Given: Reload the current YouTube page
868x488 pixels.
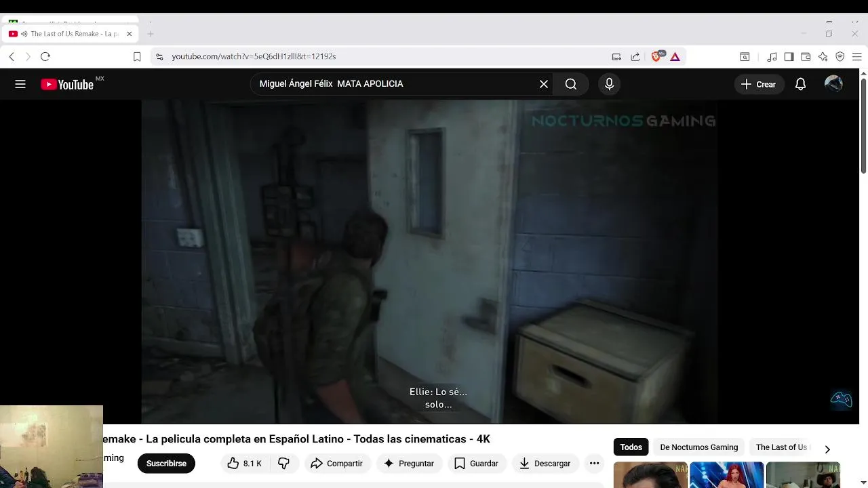Looking at the screenshot, I should [45, 57].
